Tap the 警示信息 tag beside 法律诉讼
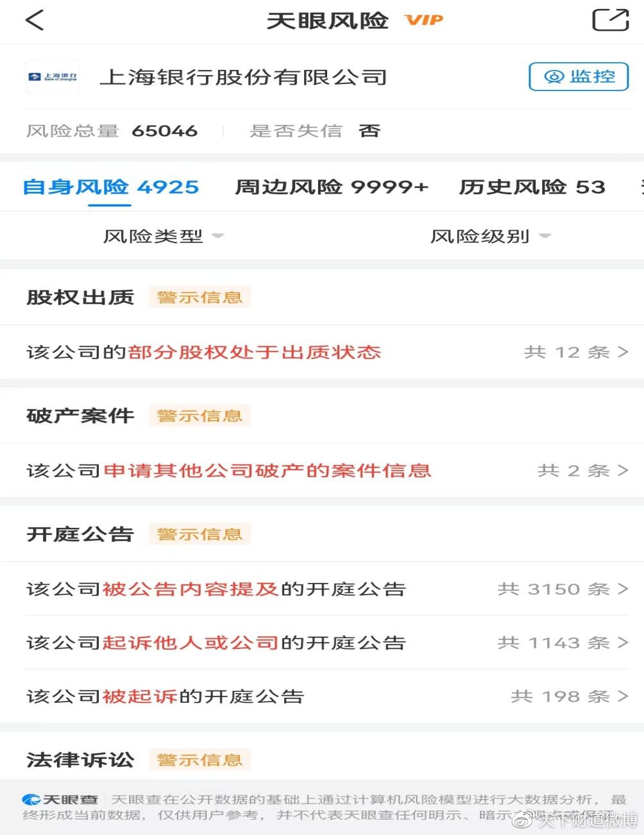Viewport: 644px width, 835px height. [199, 760]
